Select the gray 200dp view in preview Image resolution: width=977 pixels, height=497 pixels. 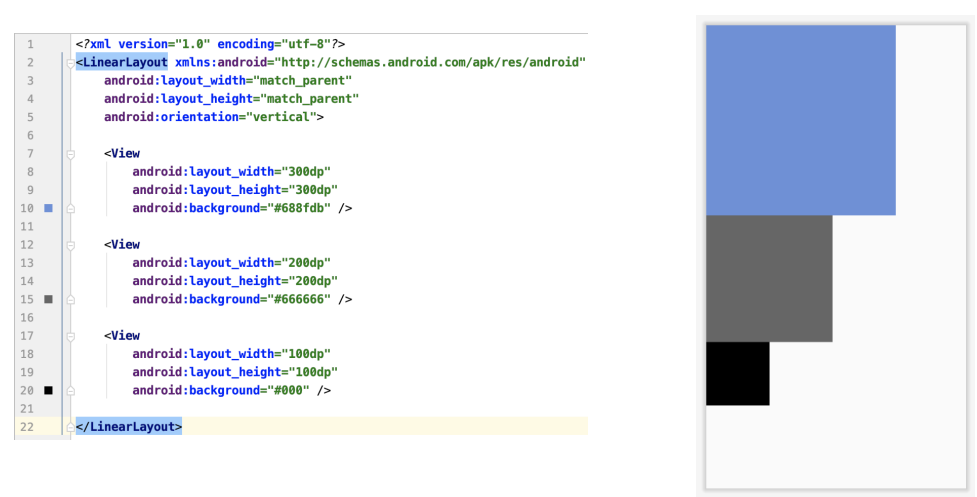pos(769,278)
